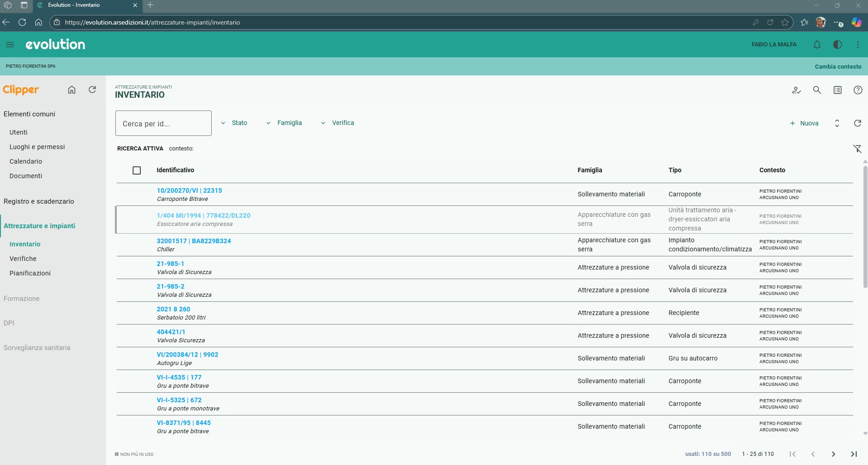The image size is (868, 465).
Task: Click FABIO LA MALFA user name
Action: click(x=774, y=45)
